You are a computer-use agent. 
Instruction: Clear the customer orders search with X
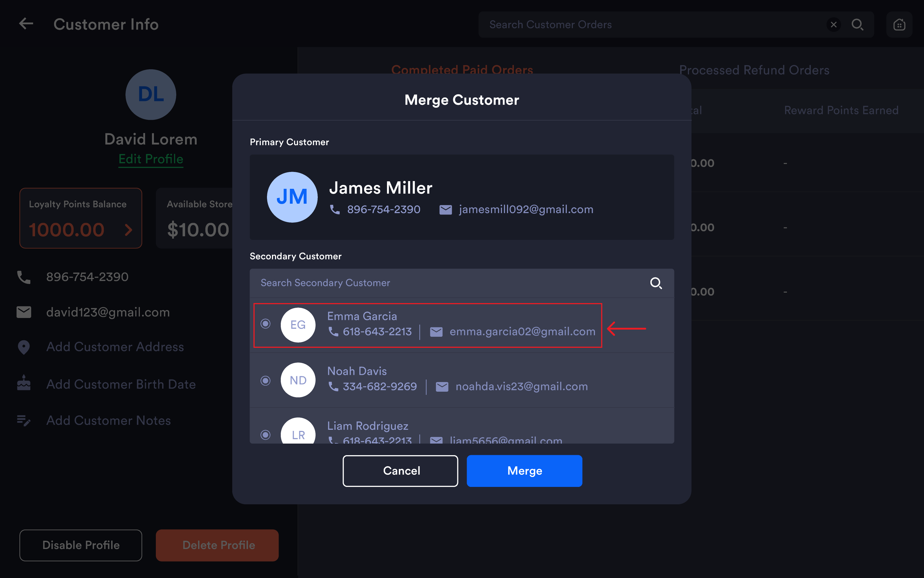tap(834, 25)
